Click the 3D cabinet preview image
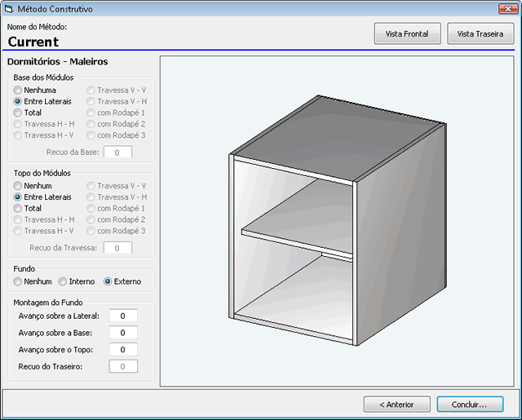The image size is (522, 420). 337,221
